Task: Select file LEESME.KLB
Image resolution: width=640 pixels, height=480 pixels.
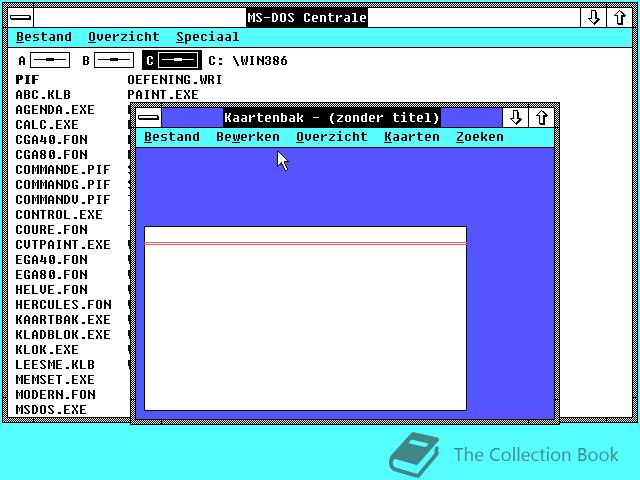Action: [55, 364]
